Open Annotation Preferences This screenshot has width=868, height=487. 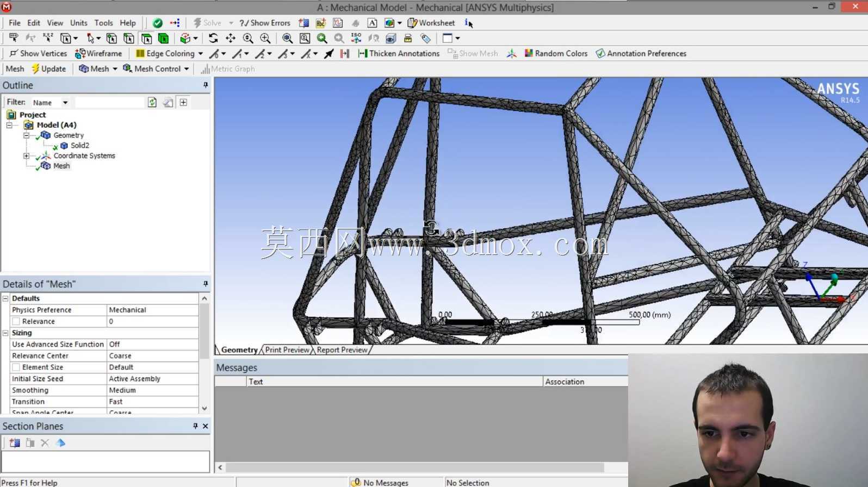click(x=641, y=53)
